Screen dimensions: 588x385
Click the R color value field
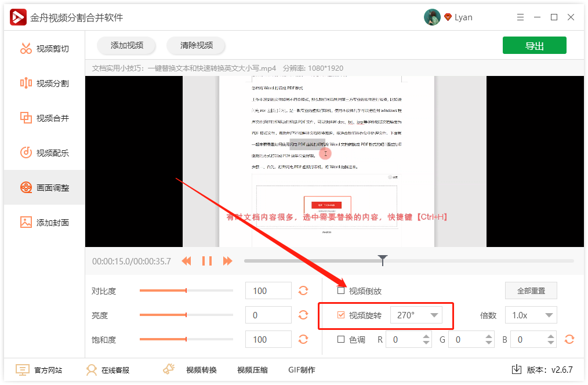pyautogui.click(x=404, y=339)
